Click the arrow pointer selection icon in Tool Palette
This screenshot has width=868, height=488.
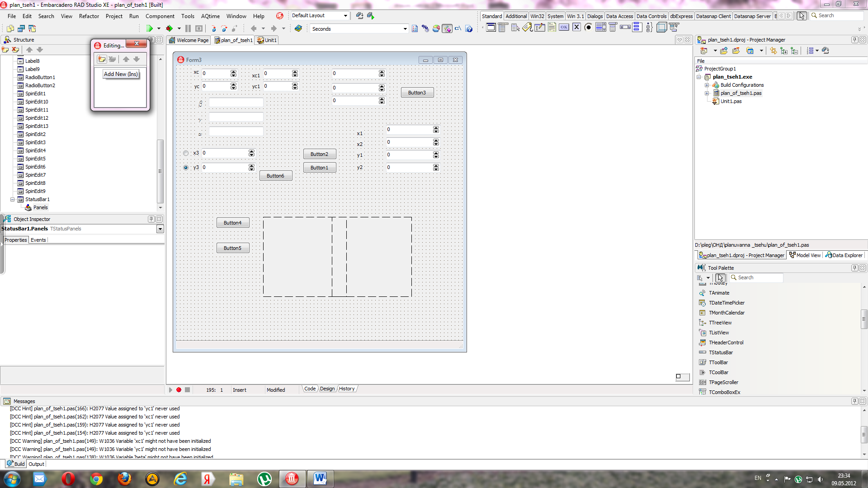click(720, 278)
